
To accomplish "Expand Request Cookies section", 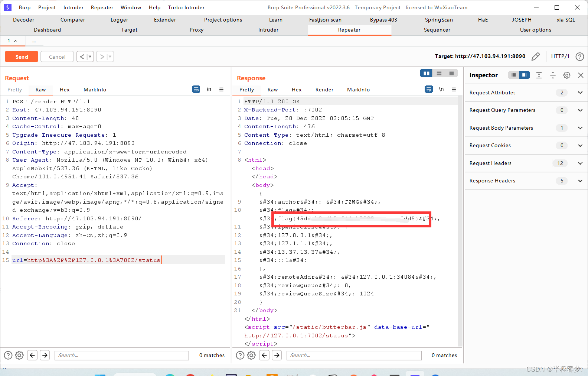I will point(580,145).
